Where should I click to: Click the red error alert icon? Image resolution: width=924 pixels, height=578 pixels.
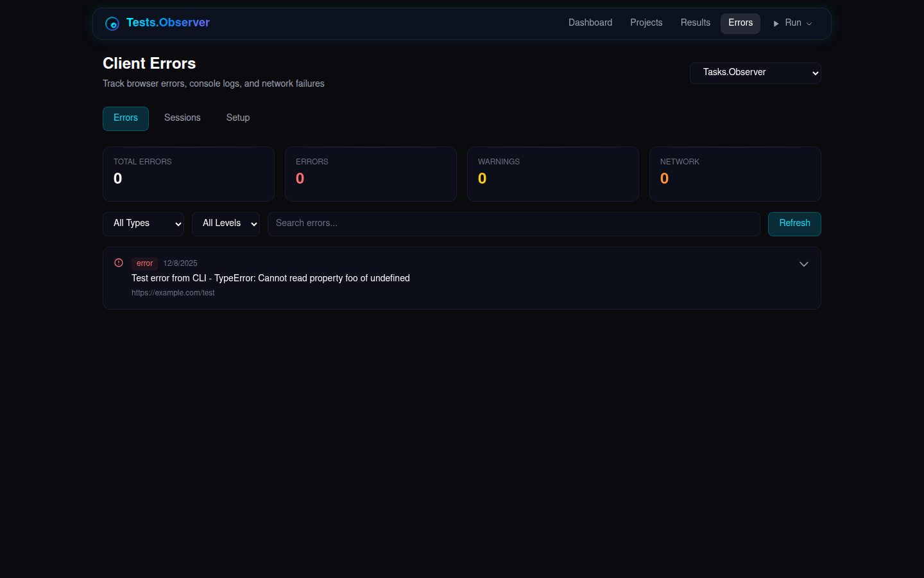click(119, 263)
